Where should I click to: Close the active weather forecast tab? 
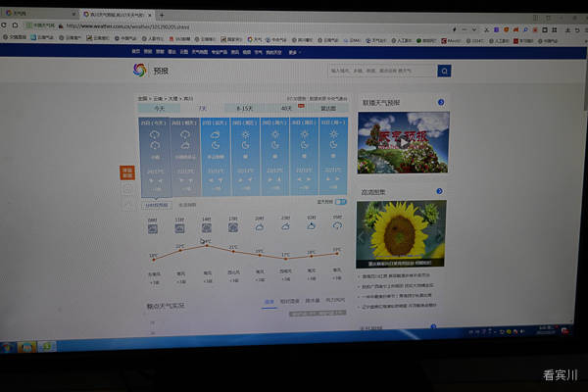[150, 15]
